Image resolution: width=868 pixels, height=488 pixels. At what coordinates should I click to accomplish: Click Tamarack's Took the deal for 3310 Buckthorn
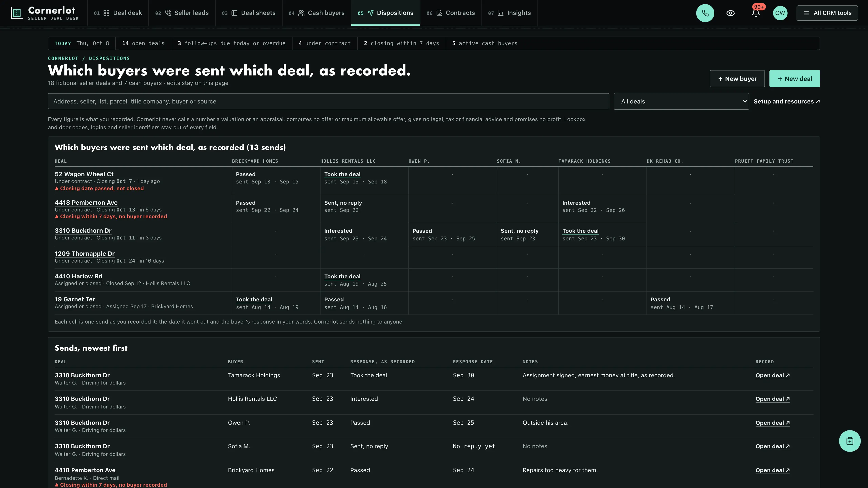[x=580, y=231]
